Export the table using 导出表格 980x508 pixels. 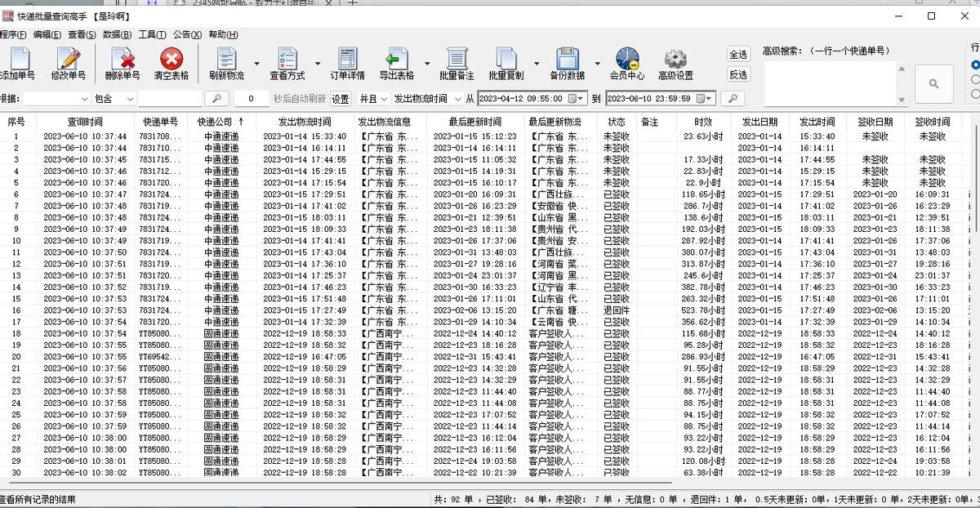[x=398, y=64]
